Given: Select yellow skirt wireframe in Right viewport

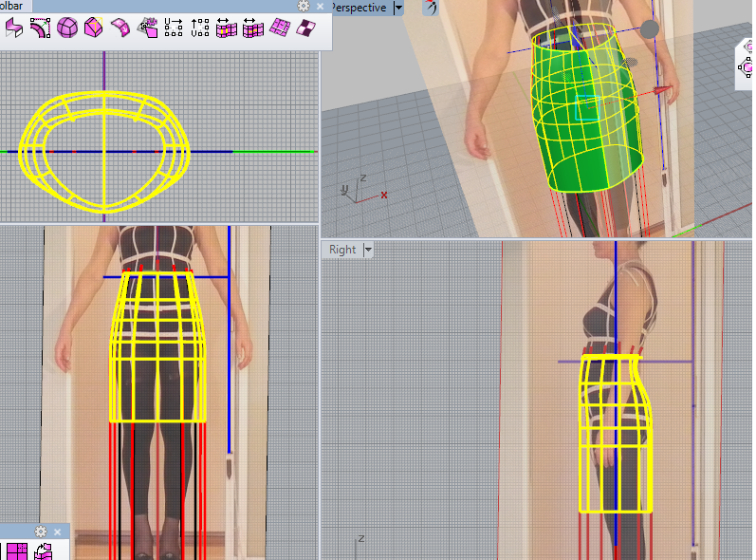Looking at the screenshot, I should click(616, 433).
